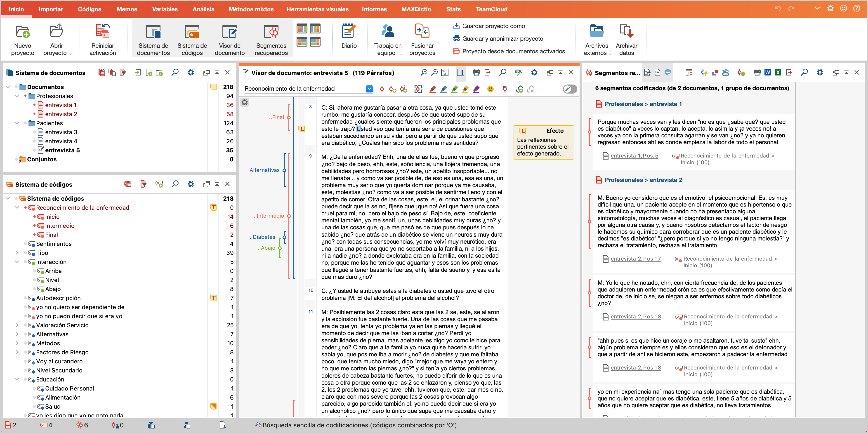Screen dimensions: 868x433
Task: Zoom out in the document viewer
Action: point(424,73)
